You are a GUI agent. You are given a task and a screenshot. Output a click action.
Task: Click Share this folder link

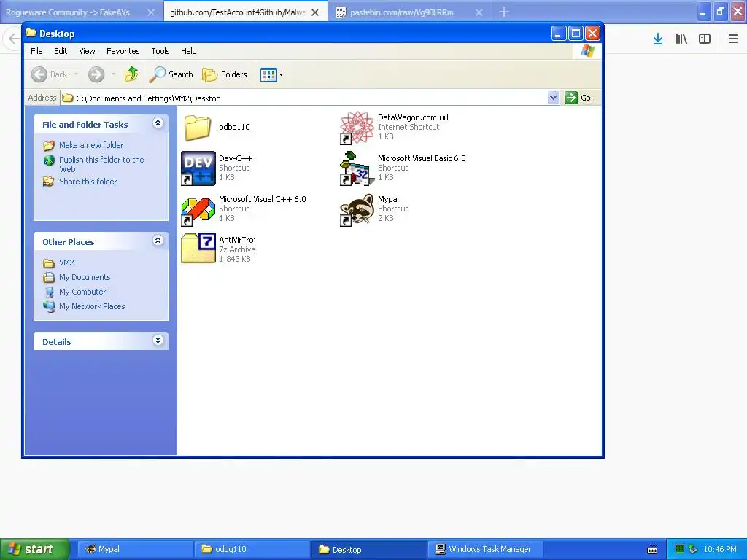tap(88, 182)
